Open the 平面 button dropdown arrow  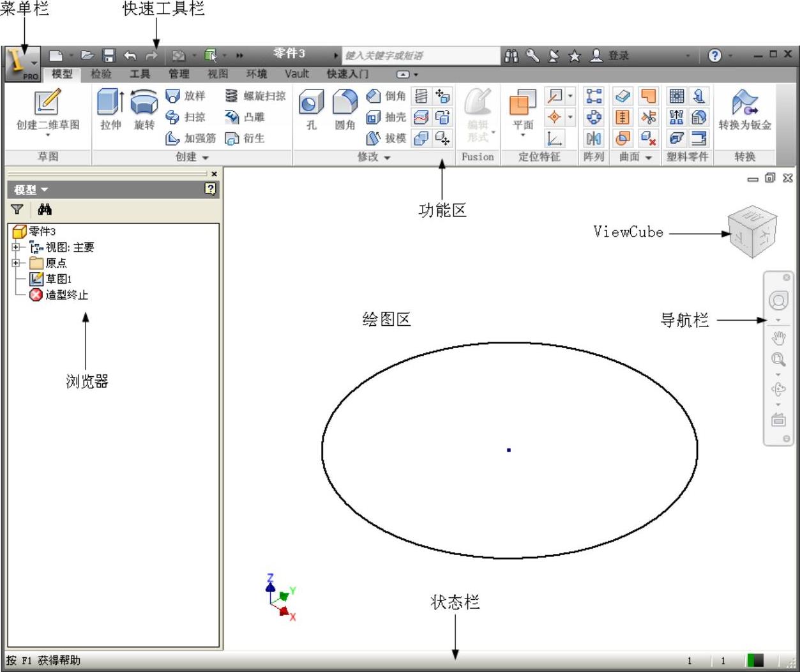coord(523,135)
